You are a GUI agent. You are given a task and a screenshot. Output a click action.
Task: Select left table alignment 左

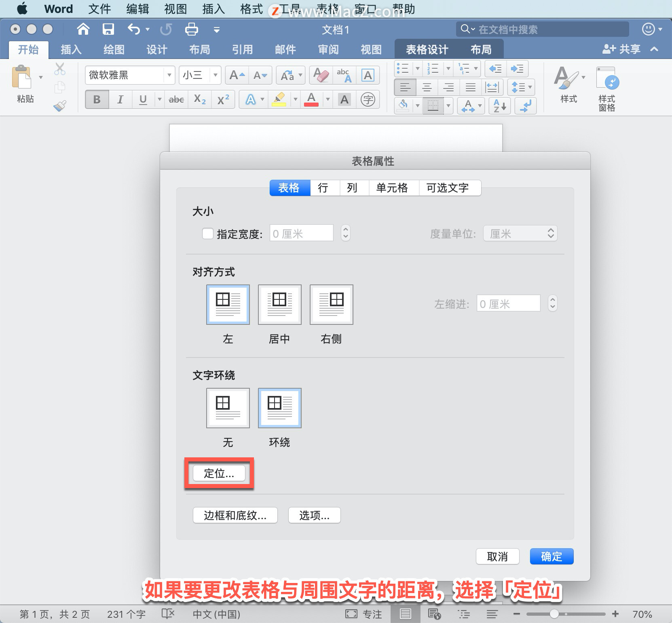pos(228,305)
